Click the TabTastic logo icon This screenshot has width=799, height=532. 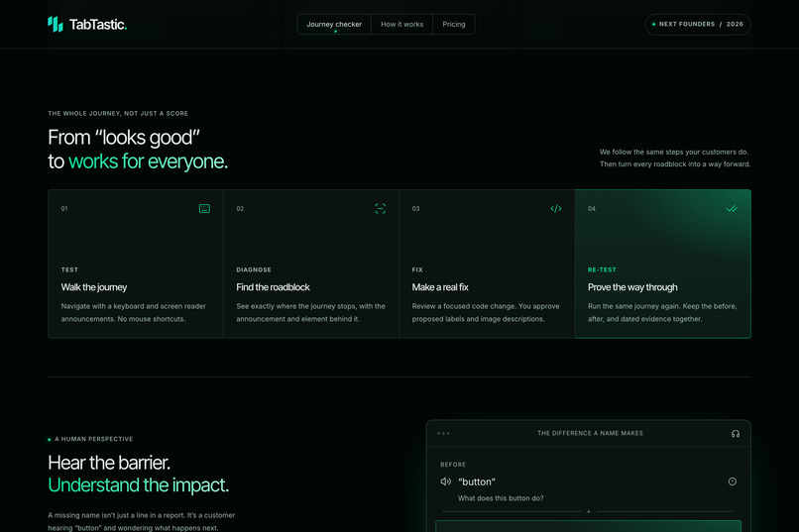56,24
